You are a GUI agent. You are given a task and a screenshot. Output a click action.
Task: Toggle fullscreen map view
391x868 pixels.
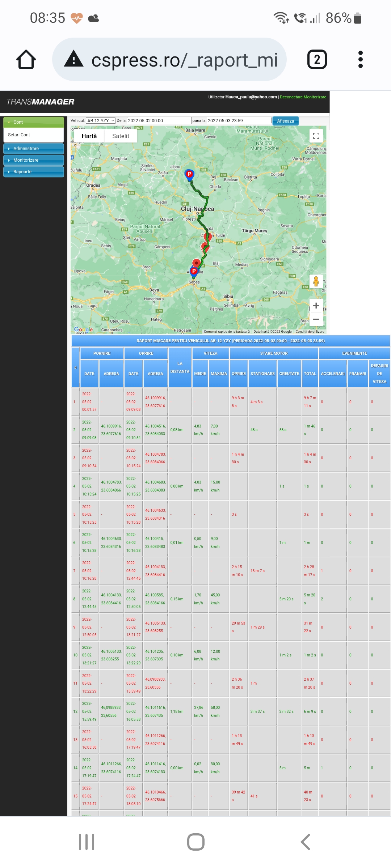pyautogui.click(x=316, y=136)
